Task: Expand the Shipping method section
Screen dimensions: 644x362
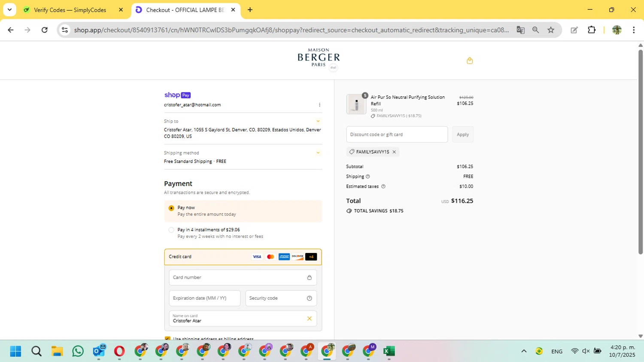Action: tap(318, 153)
